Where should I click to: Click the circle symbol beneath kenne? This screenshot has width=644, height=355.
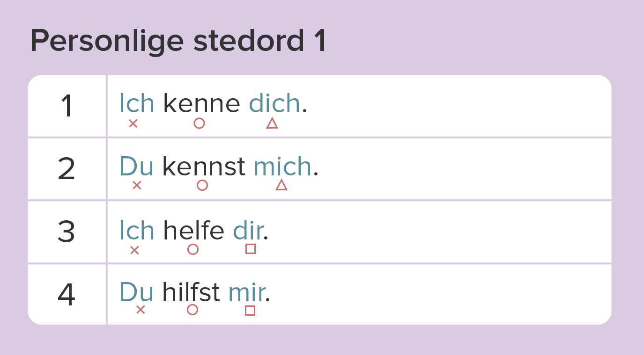199,123
